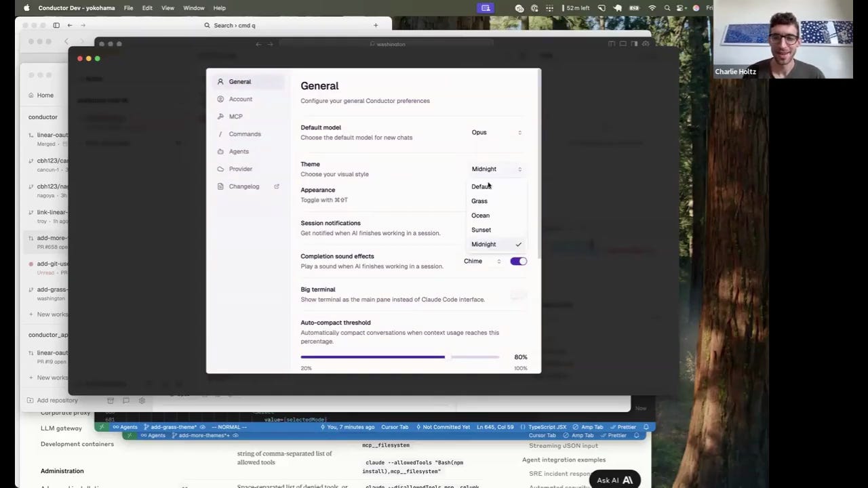868x488 pixels.
Task: Choose the Midnight theme option
Action: click(496, 244)
